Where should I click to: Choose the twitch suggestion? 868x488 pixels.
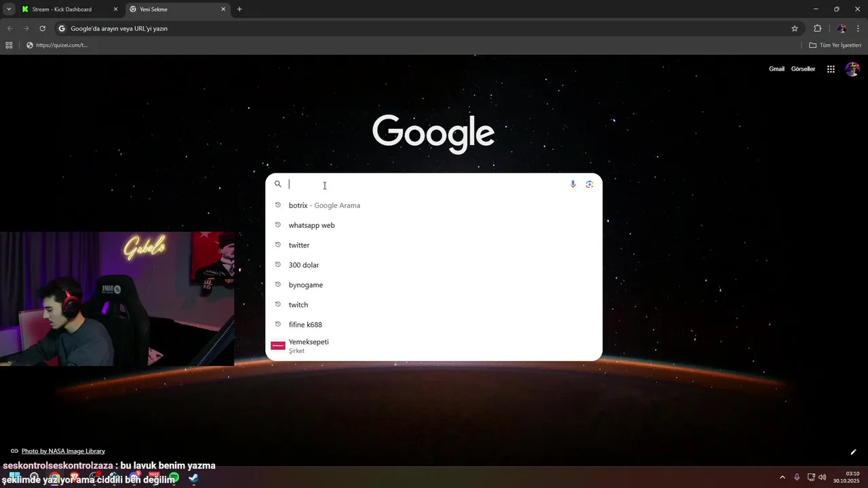tap(434, 305)
